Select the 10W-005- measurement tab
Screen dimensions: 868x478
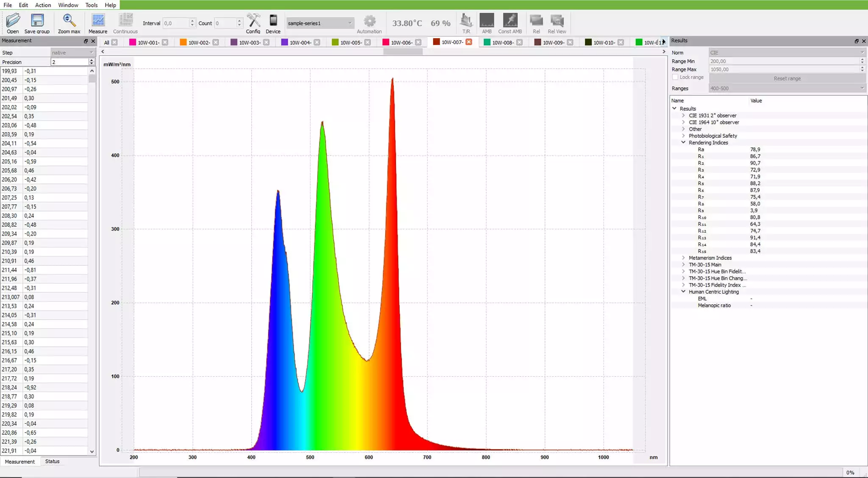pos(350,42)
